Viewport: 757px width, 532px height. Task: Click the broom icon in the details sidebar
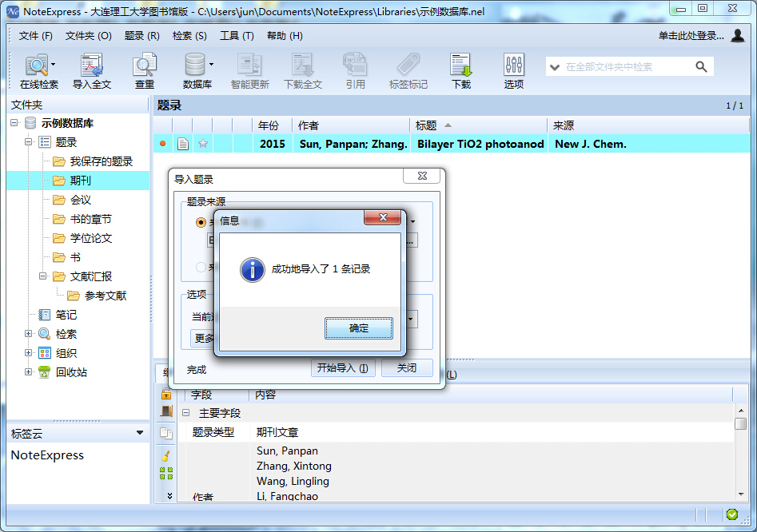tap(166, 455)
